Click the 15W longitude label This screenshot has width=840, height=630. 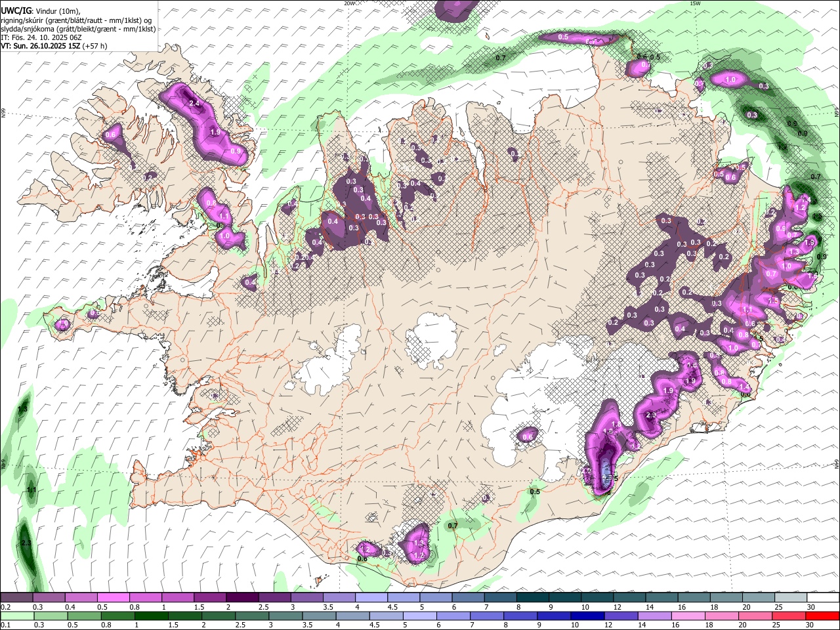point(696,3)
